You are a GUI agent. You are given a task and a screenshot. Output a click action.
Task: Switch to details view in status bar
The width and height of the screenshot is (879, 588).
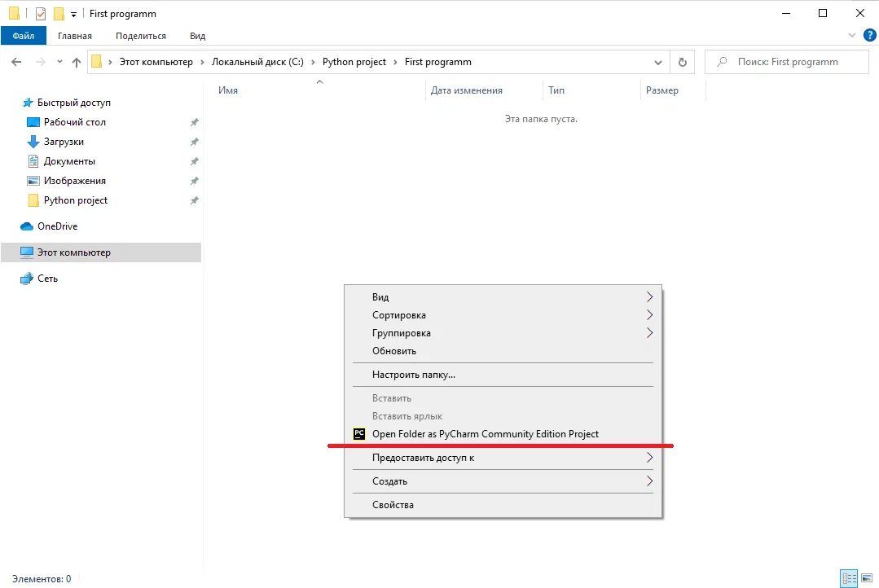click(850, 579)
